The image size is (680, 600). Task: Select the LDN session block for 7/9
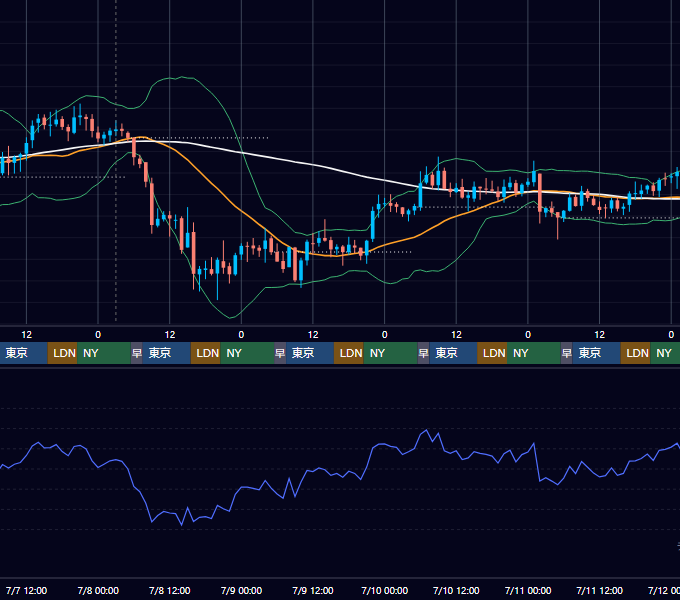click(349, 353)
